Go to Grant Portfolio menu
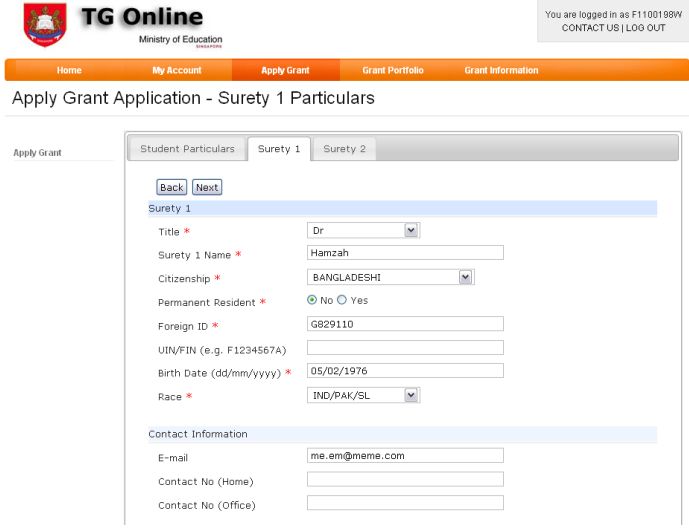 pos(392,71)
